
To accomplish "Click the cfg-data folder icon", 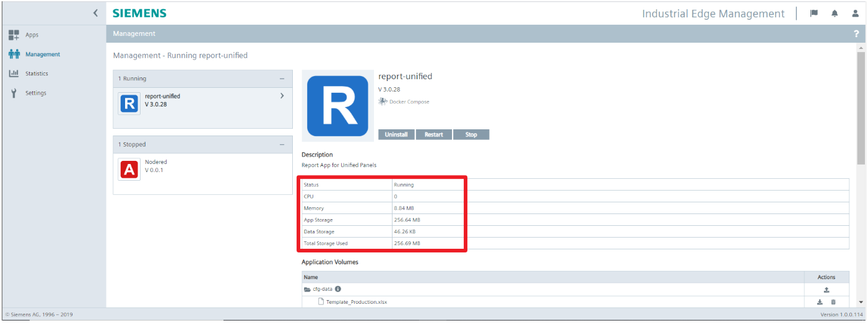I will pyautogui.click(x=307, y=289).
